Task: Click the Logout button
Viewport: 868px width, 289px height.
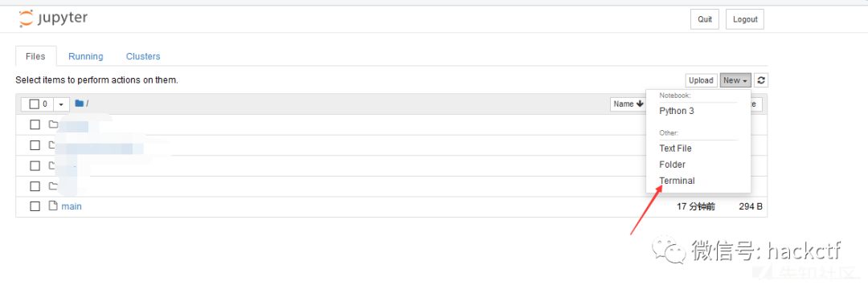Action: [x=744, y=19]
